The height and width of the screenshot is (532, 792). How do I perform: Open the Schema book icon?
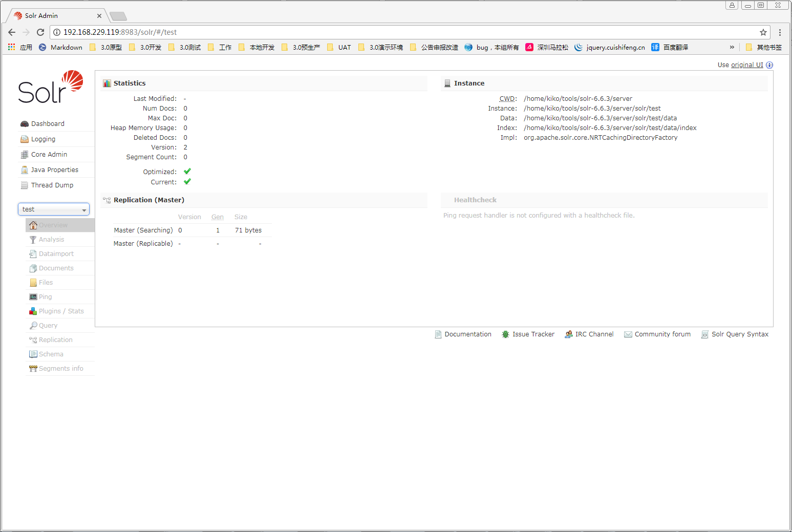(33, 354)
